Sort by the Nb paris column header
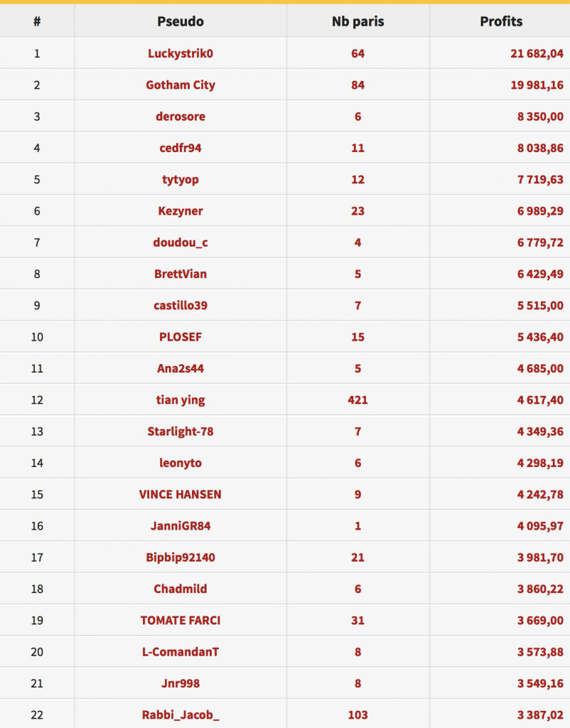The height and width of the screenshot is (728, 570). tap(358, 22)
